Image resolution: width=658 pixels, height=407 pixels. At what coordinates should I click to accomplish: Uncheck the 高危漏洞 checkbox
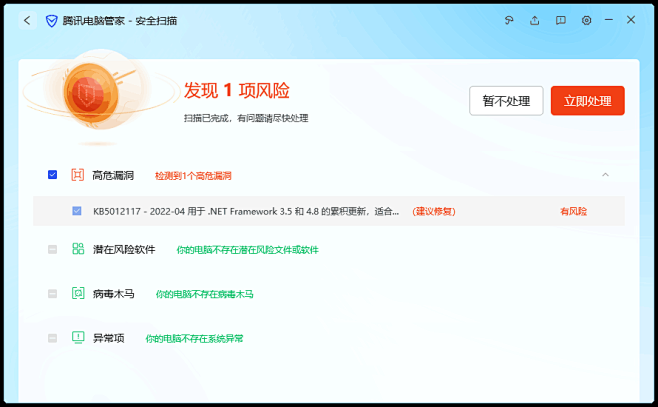[x=52, y=175]
